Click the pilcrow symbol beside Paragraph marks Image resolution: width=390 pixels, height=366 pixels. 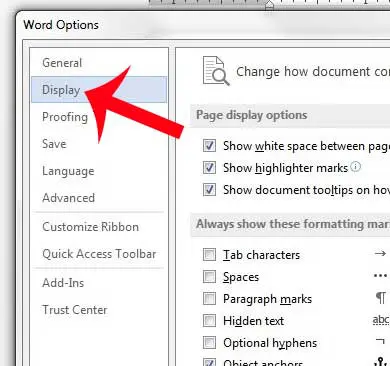click(381, 298)
